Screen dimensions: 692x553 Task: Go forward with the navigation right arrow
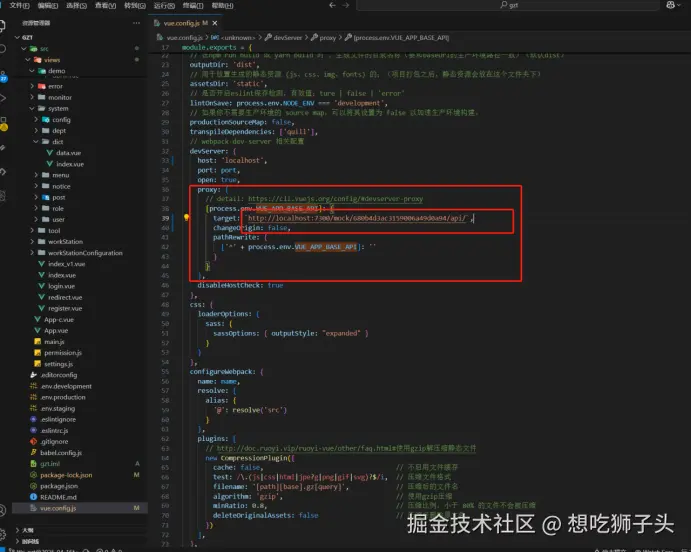(346, 5)
